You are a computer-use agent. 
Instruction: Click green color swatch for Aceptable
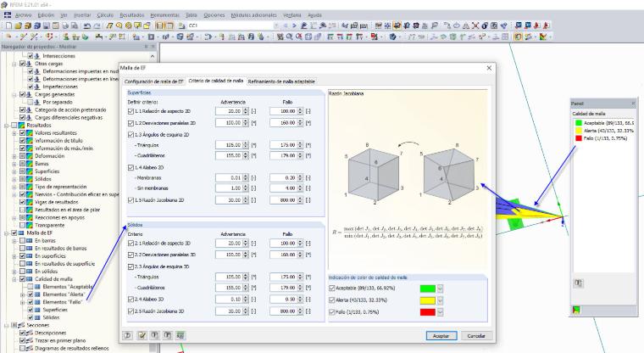click(x=428, y=289)
